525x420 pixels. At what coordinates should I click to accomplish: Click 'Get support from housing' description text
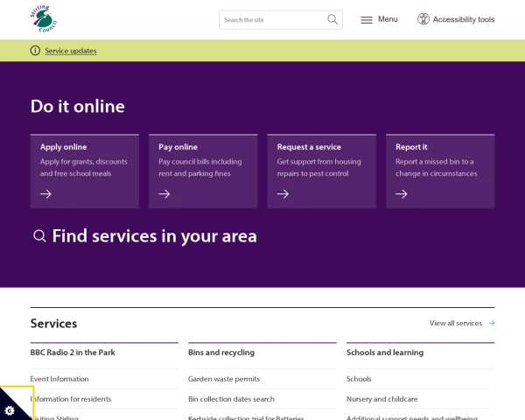pyautogui.click(x=319, y=162)
